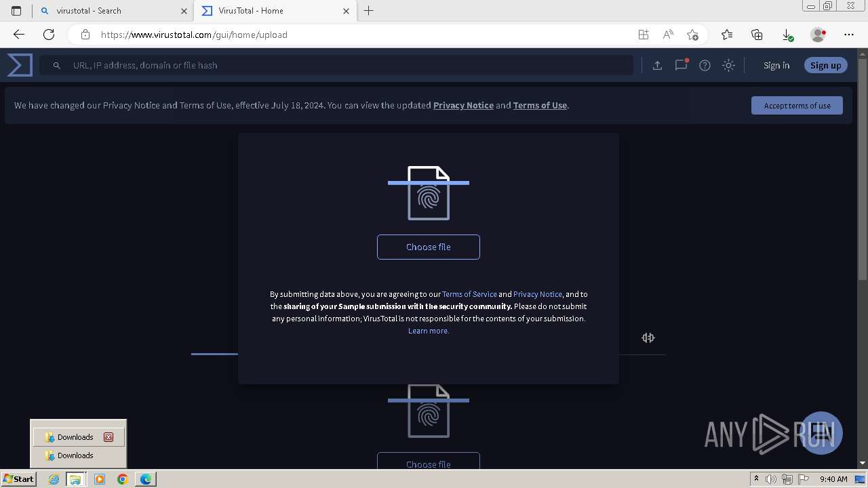This screenshot has height=488, width=868.
Task: Open the Downloads icon in Edge toolbar
Action: click(x=787, y=35)
